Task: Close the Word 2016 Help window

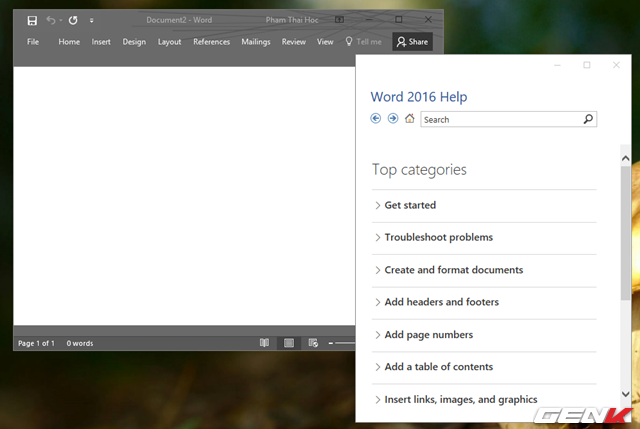Action: tap(616, 65)
